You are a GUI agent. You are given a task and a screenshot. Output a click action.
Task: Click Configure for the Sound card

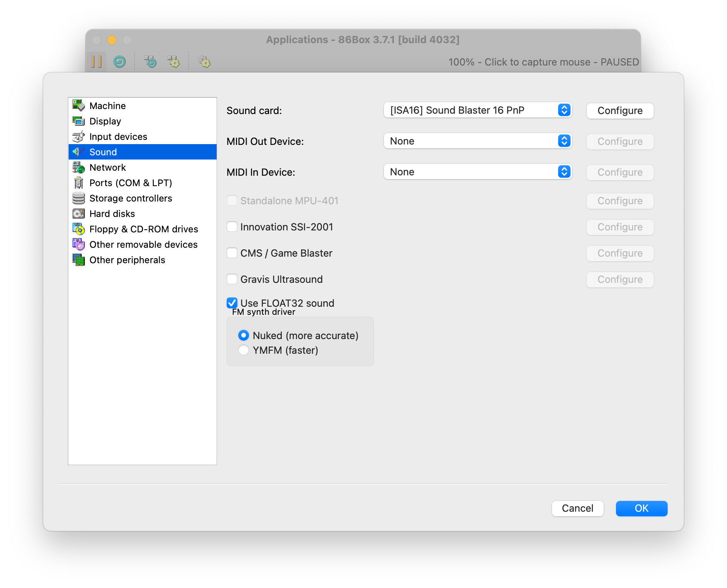coord(620,111)
